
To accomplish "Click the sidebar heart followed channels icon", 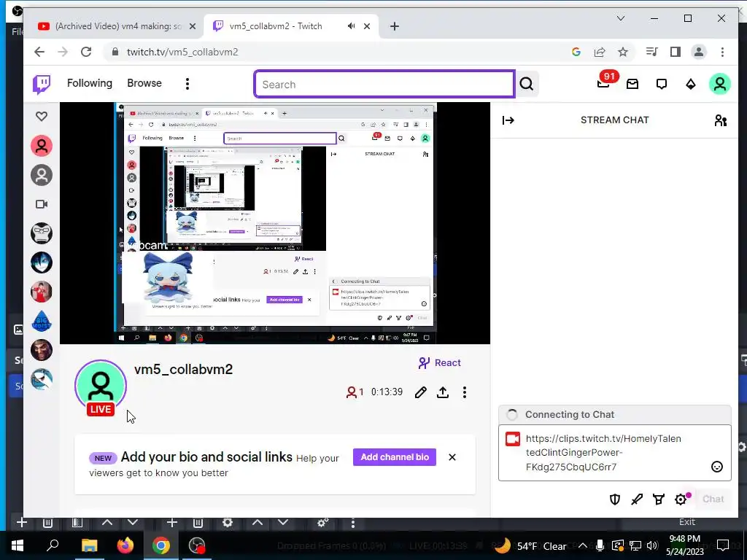I will tap(42, 116).
